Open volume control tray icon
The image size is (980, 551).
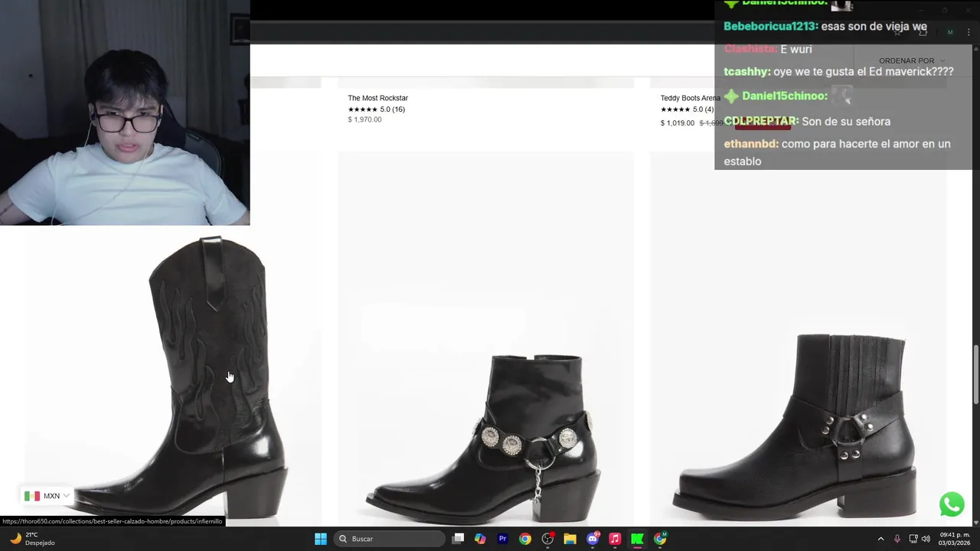pyautogui.click(x=926, y=539)
